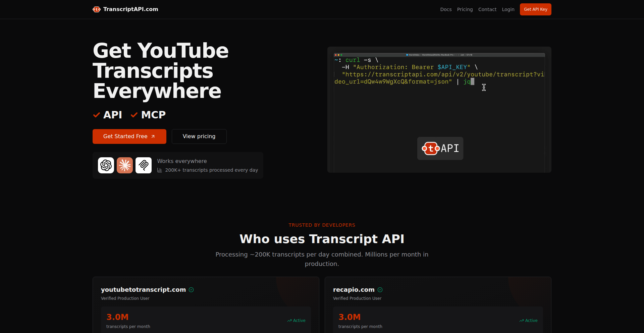Screen dimensions: 644x333
Task: Click the bar chart icon next to 200K+ transcripts
Action: 159,170
